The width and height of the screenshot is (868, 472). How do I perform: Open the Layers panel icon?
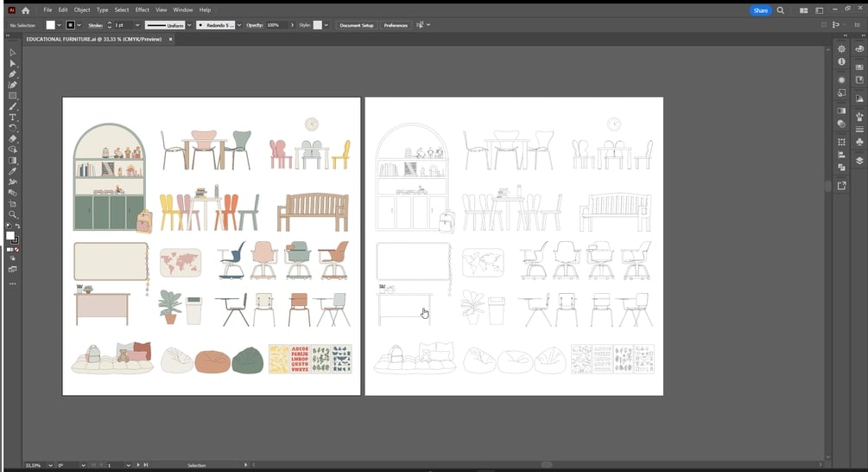tap(859, 161)
